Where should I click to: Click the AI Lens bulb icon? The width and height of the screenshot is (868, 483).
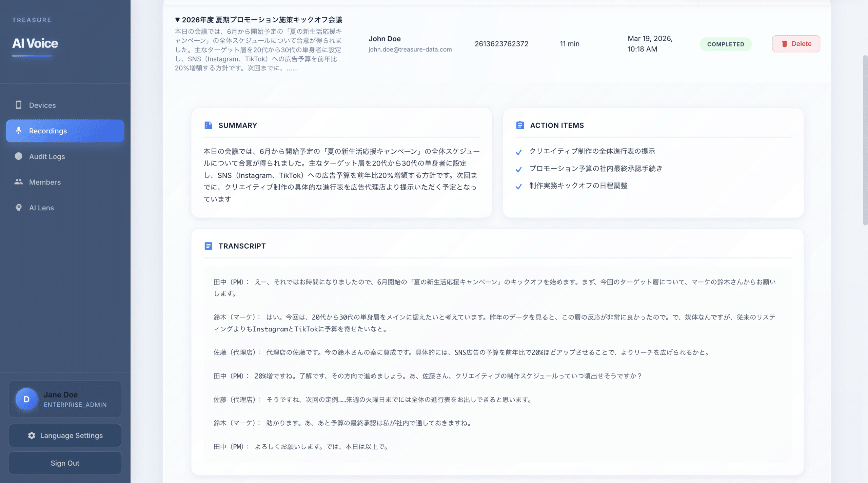tap(19, 207)
